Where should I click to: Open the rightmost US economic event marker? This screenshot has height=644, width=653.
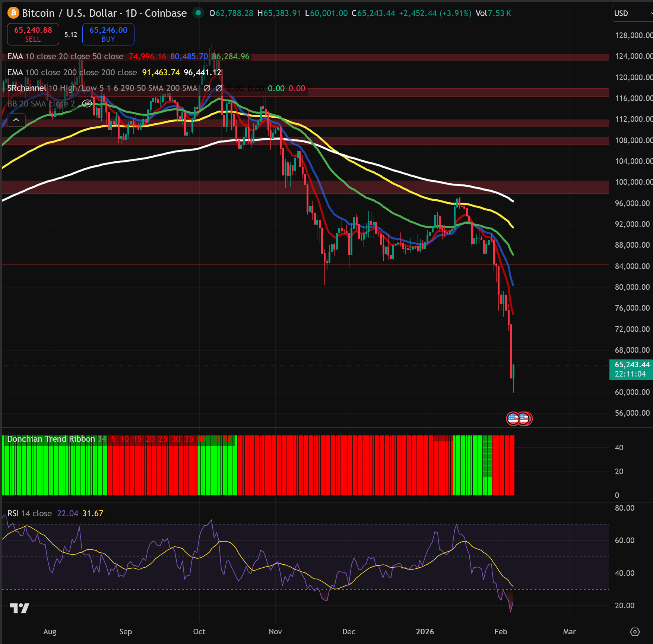[525, 419]
